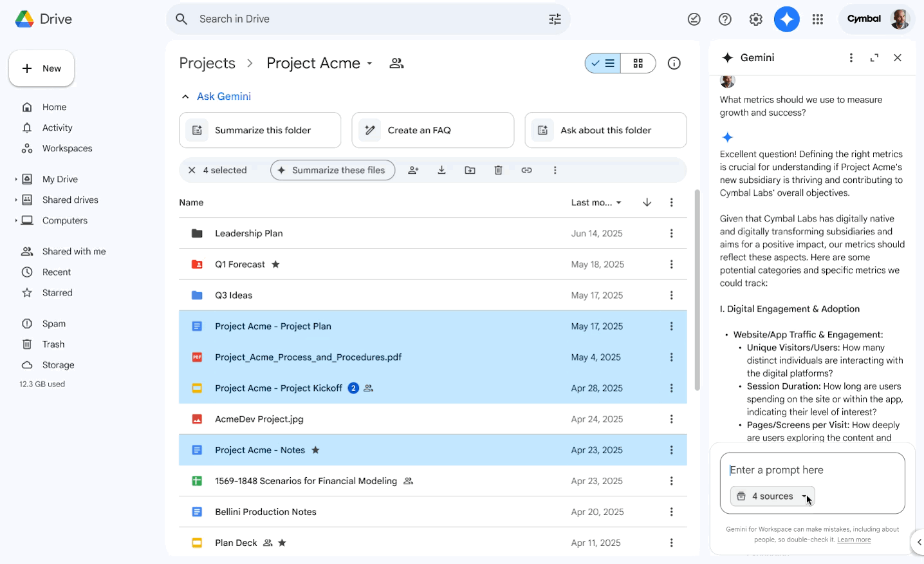Delete the selected files with the trash icon

(498, 170)
